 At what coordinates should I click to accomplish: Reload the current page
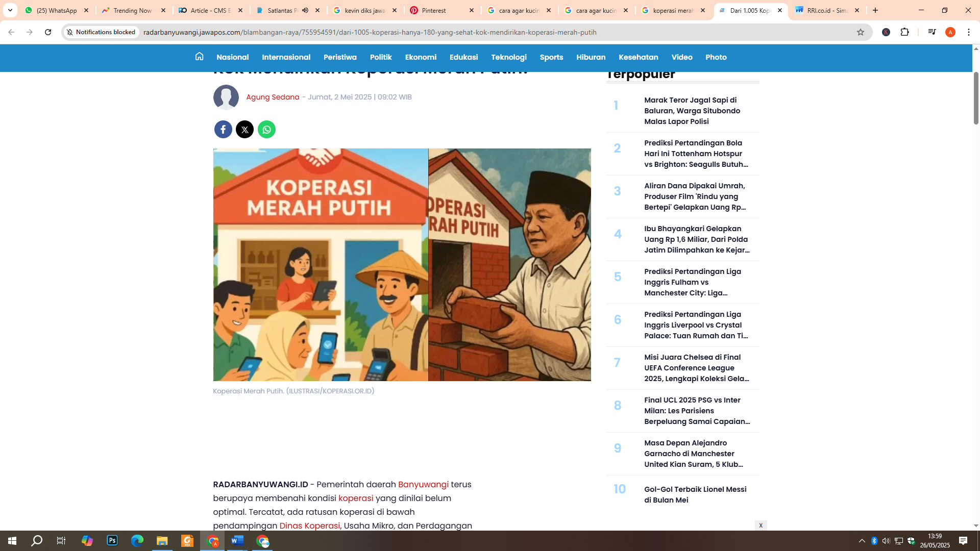click(x=48, y=32)
